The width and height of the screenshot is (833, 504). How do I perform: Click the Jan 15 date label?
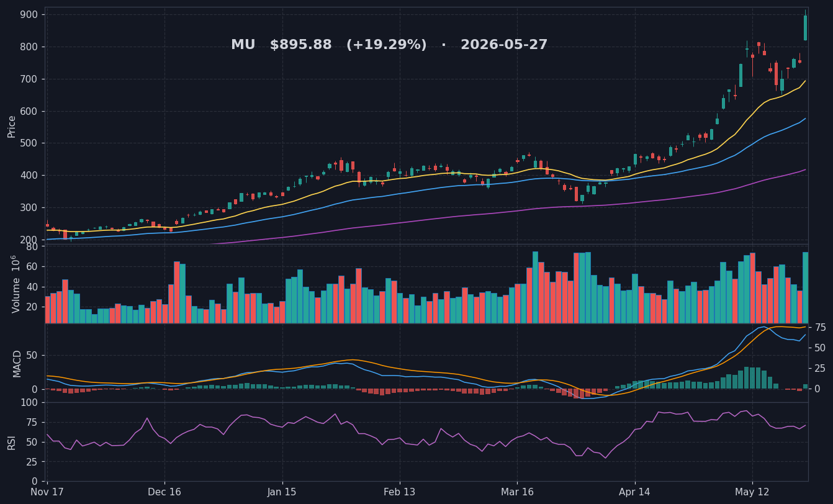[x=282, y=492]
